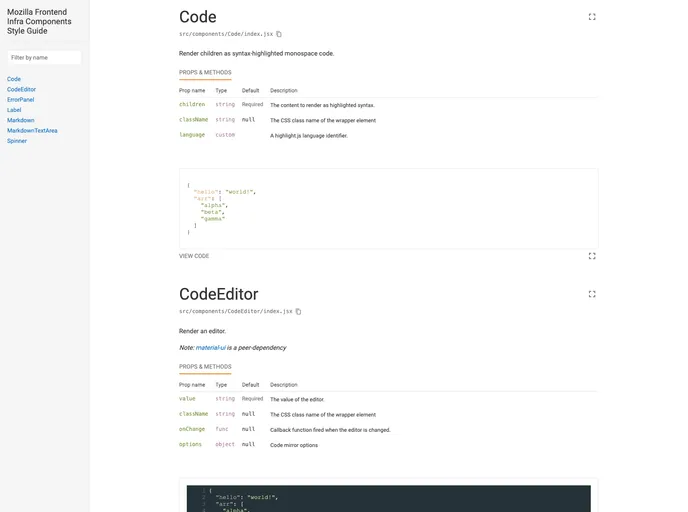Copy the Code/index.jsx path to clipboard
The image size is (688, 512).
(279, 34)
